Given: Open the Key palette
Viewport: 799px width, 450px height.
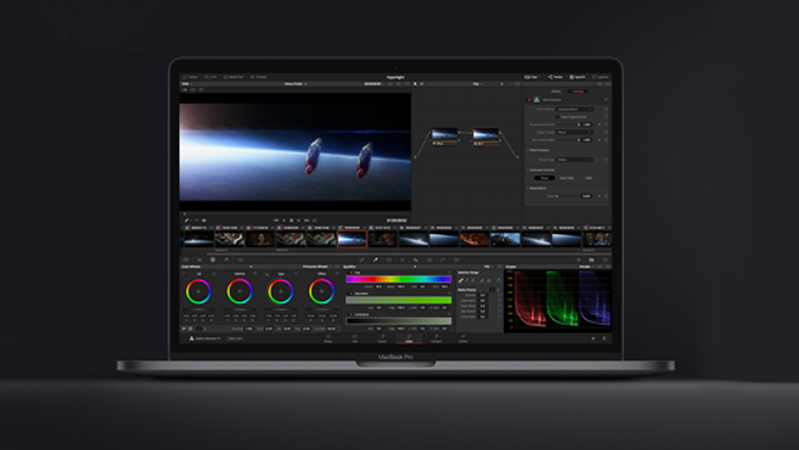Looking at the screenshot, I should pyautogui.click(x=430, y=260).
